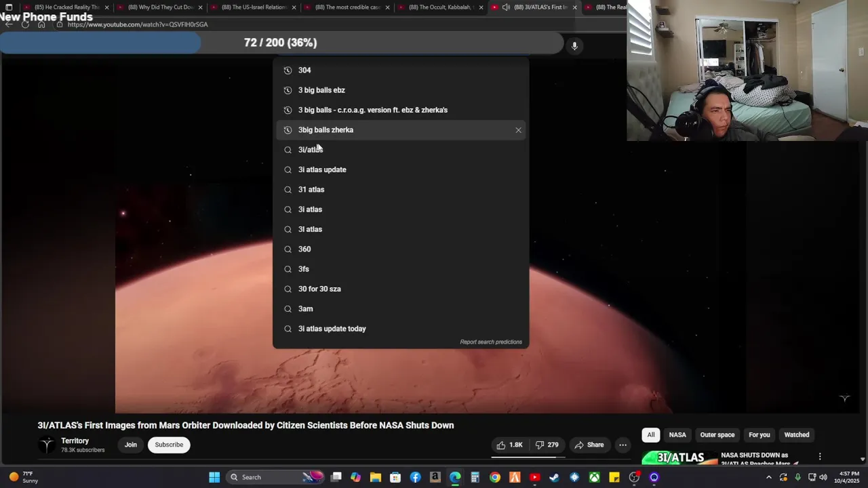
Task: Select the 'For you' filter chip
Action: (759, 435)
